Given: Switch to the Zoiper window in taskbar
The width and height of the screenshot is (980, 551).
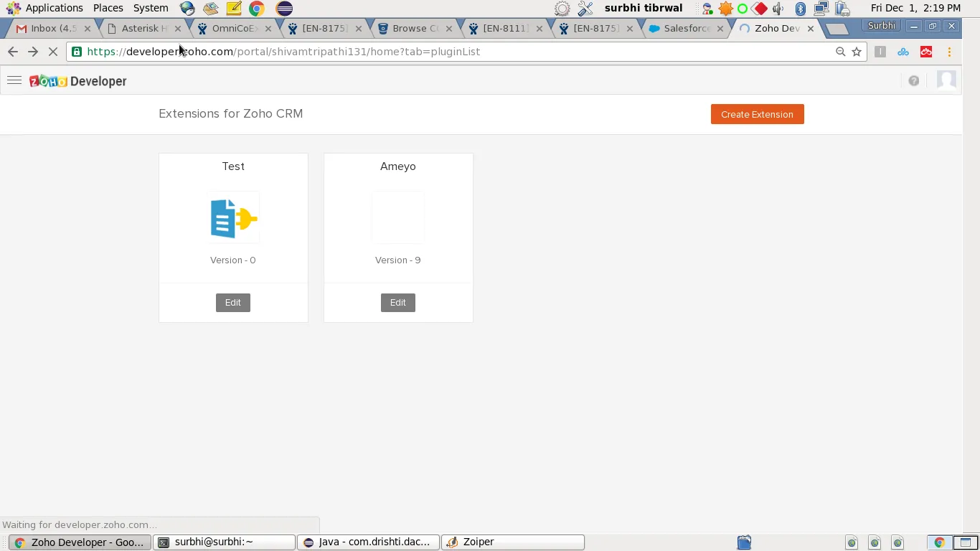Looking at the screenshot, I should [x=513, y=542].
